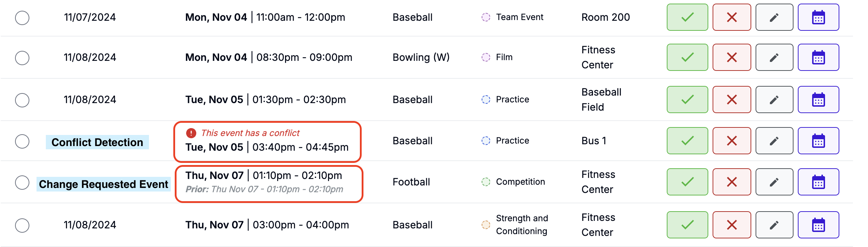Reject the Baseball Strength and Conditioning event
Viewport: 868px width, 247px height.
coord(732,225)
